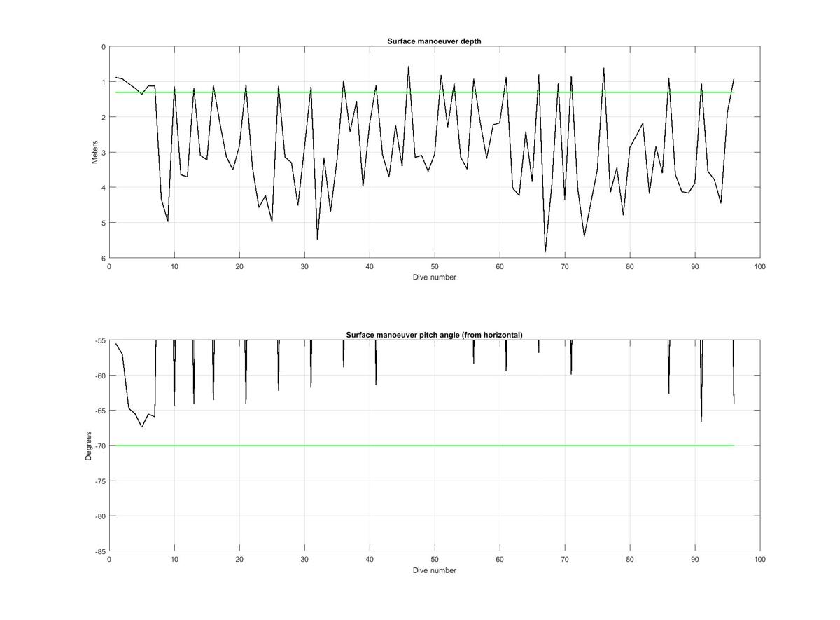This screenshot has width=840, height=620.
Task: Click the 1 tick on Meters axis
Action: pyautogui.click(x=104, y=82)
